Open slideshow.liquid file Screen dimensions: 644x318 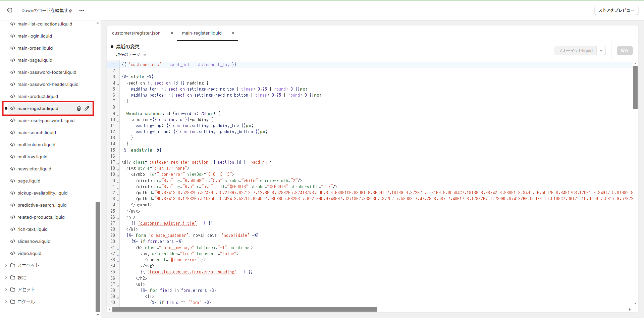pos(34,241)
